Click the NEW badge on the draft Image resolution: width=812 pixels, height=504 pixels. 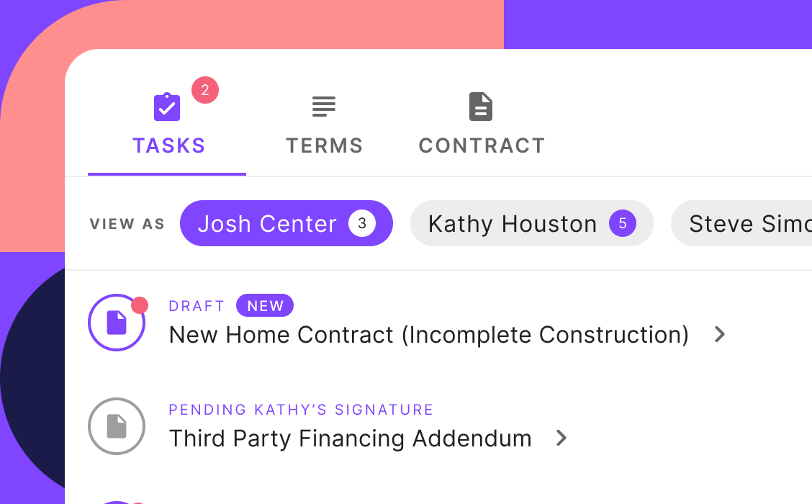coord(265,306)
